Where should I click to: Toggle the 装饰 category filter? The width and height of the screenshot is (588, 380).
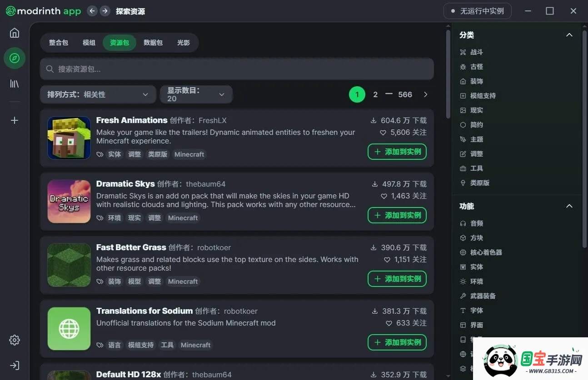click(471, 81)
